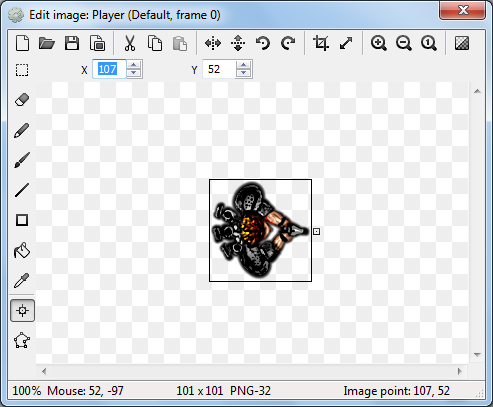Screen dimensions: 493x407
Task: Increase the X value with up arrow
Action: point(134,65)
